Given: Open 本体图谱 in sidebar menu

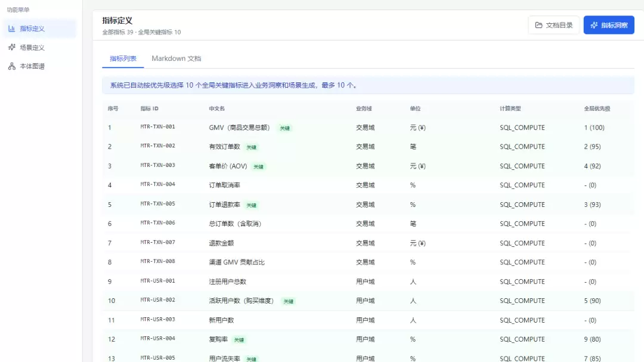Looking at the screenshot, I should (39, 66).
